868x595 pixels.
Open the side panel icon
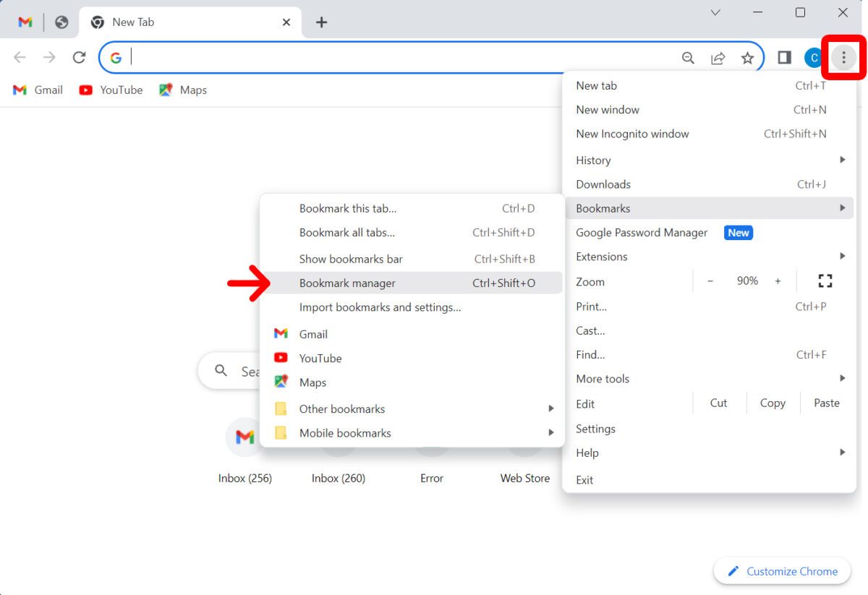784,57
